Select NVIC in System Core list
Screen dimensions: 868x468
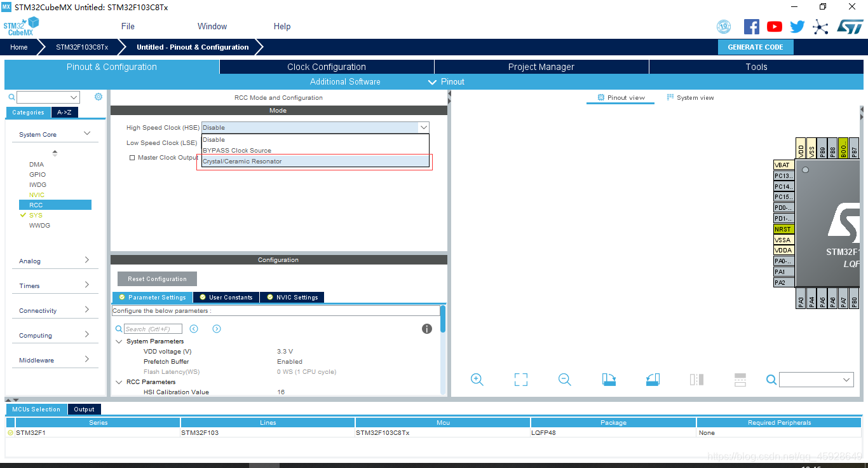click(x=37, y=195)
